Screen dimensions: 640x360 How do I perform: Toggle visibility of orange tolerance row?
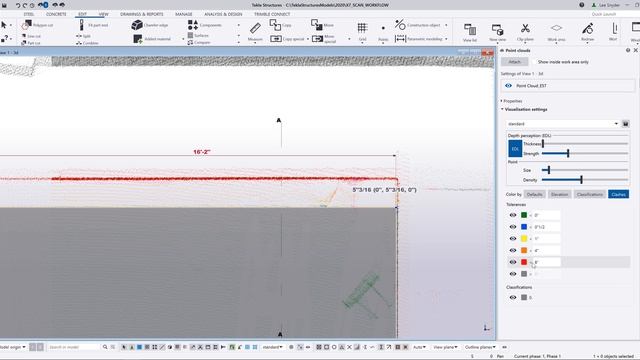(513, 251)
